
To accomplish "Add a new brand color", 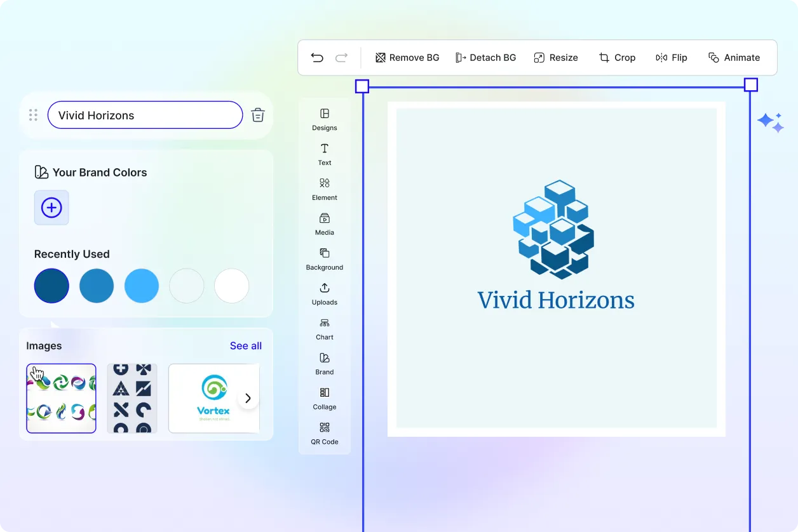I will (x=51, y=208).
